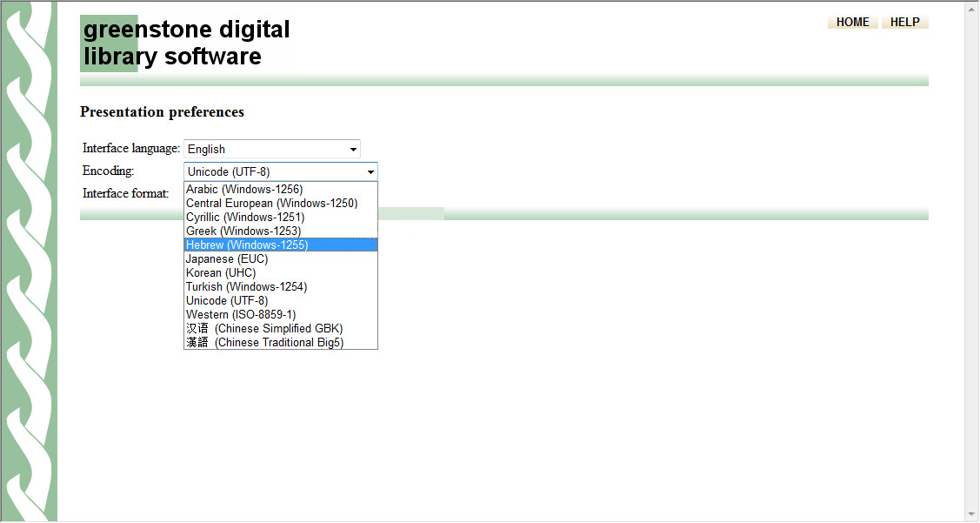Open the Interface language dropdown set to English
Image resolution: width=980 pixels, height=523 pixels.
coord(272,149)
